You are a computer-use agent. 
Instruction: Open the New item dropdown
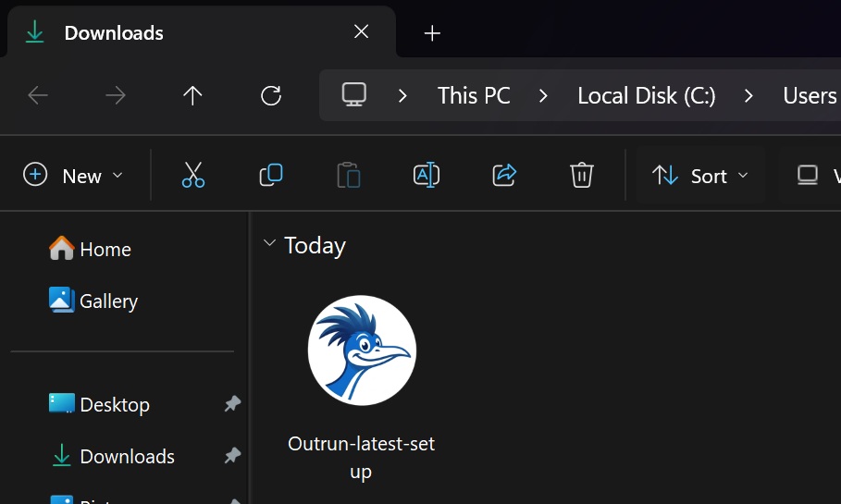coord(73,176)
